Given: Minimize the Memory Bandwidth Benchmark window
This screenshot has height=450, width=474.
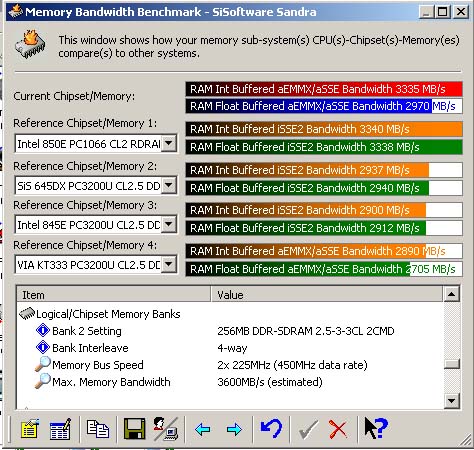Looking at the screenshot, I should tap(426, 12).
